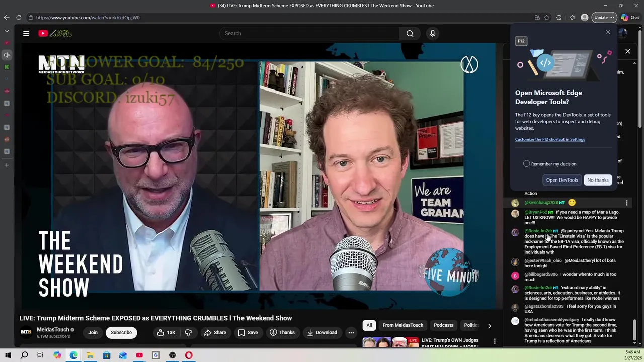Click the video title text

(155, 318)
